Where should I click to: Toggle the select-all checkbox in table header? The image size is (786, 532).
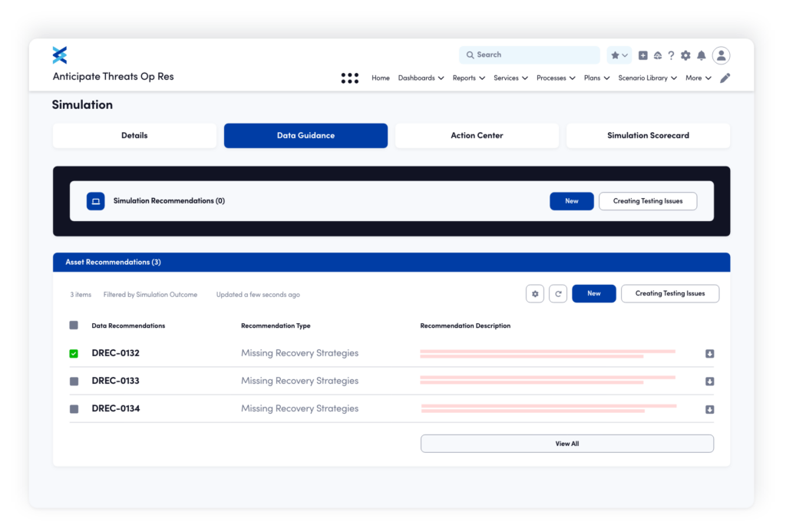pos(73,325)
